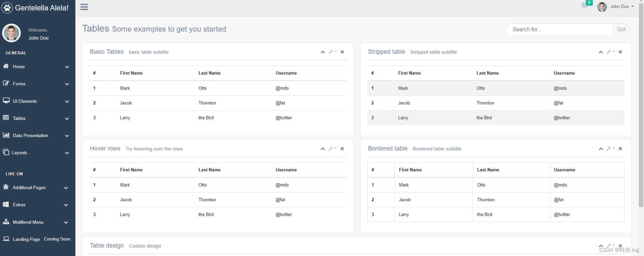Expand the Forms menu chevron in the sidebar

(67, 84)
